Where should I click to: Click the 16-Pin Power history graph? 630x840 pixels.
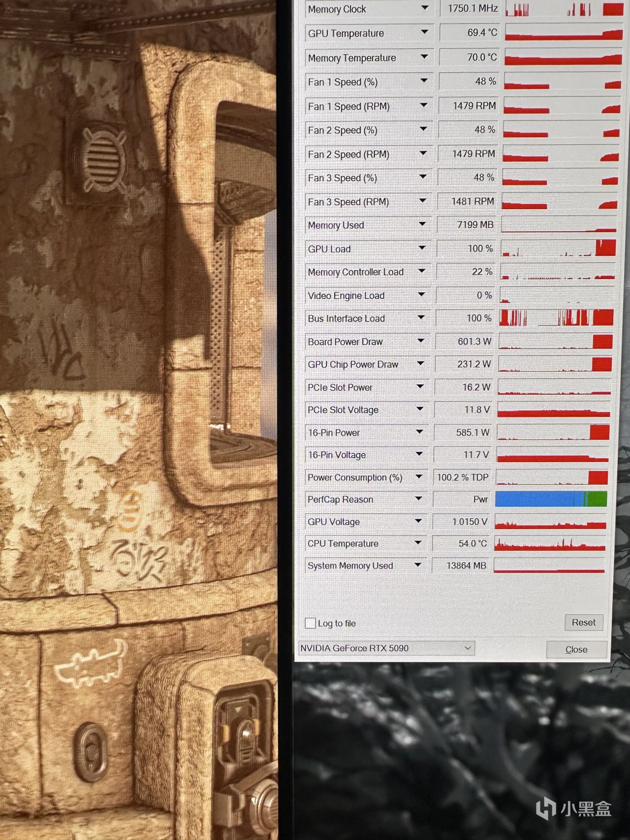pos(554,432)
